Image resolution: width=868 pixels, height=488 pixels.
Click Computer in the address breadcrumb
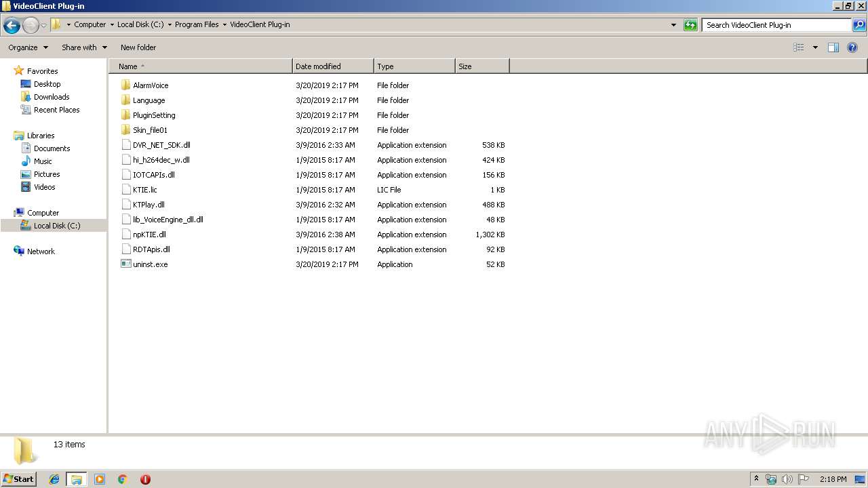click(90, 24)
